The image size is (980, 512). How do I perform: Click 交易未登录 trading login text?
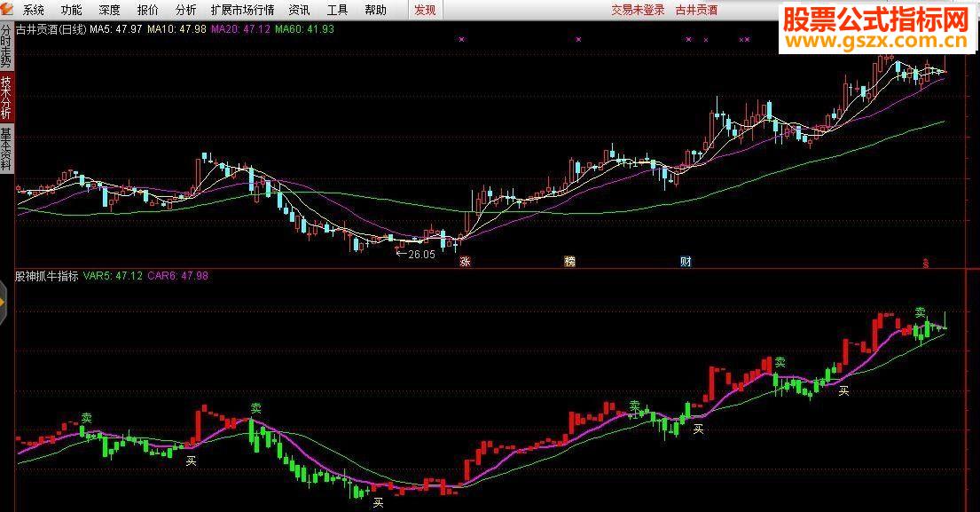(638, 10)
